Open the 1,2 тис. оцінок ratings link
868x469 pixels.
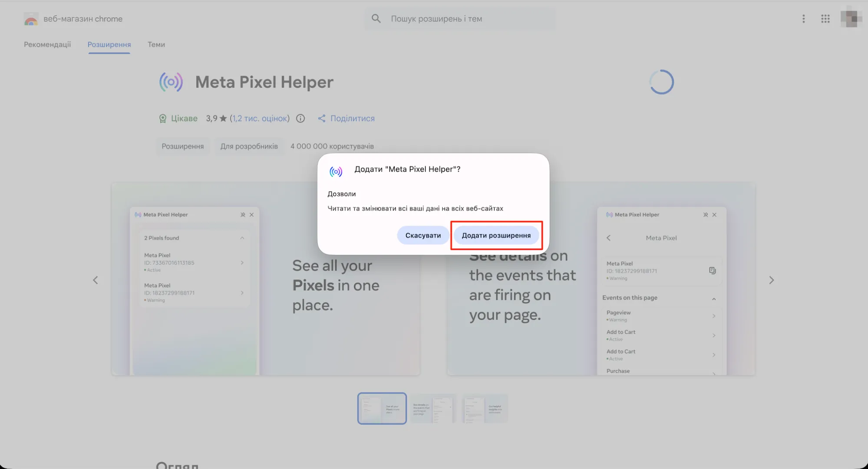260,118
